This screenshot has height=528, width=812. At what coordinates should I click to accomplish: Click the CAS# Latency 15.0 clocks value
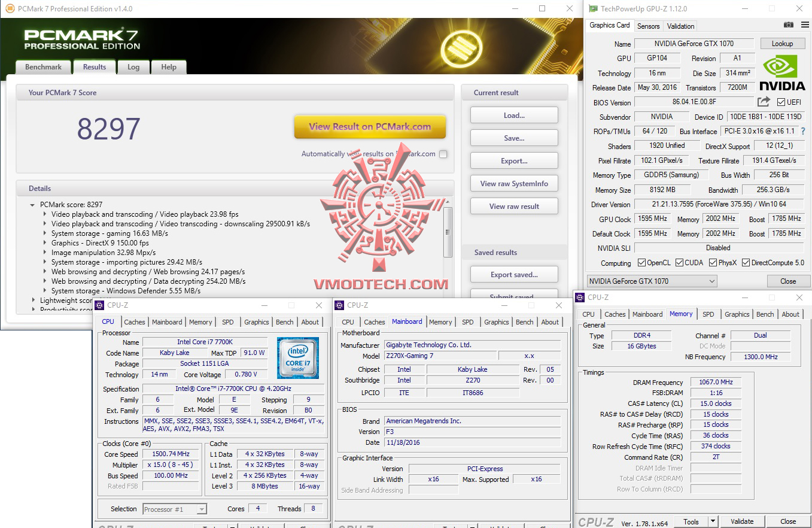point(716,403)
